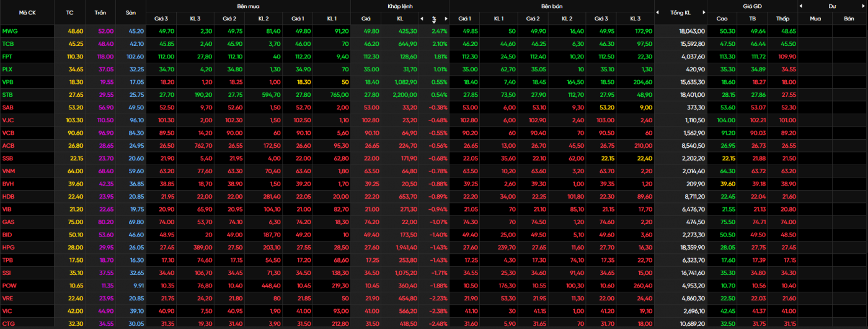Viewport: 868px width, 329px height.
Task: Click the left arrow beside the Dư header
Action: (x=800, y=6)
